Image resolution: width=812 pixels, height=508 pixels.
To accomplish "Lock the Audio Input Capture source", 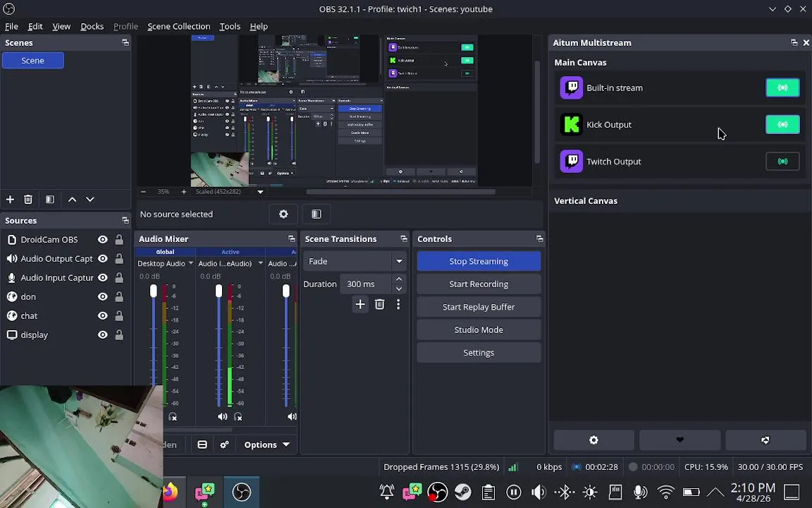I will coord(119,278).
